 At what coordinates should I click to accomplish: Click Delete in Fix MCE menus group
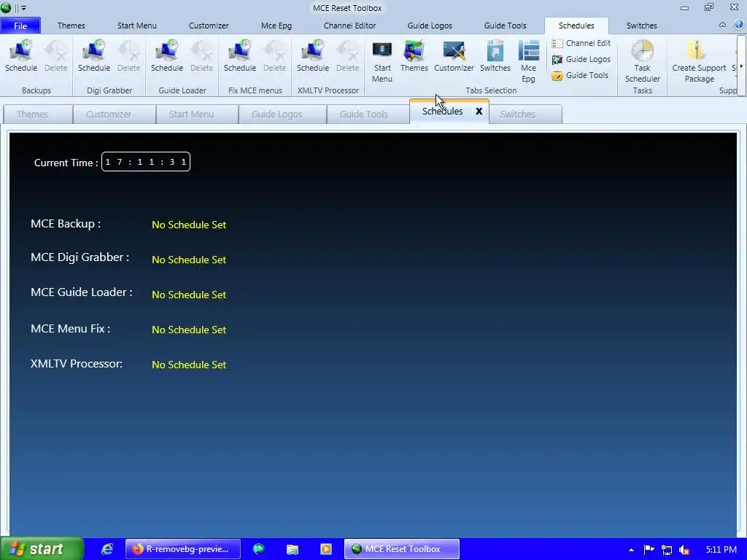274,56
